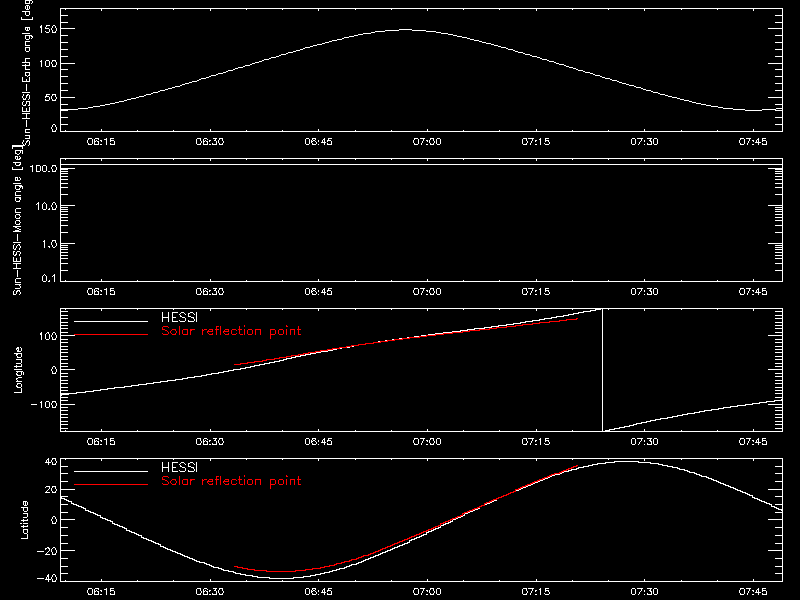
Task: Click 07:00 label under Earth angle plot
Action: click(x=427, y=141)
